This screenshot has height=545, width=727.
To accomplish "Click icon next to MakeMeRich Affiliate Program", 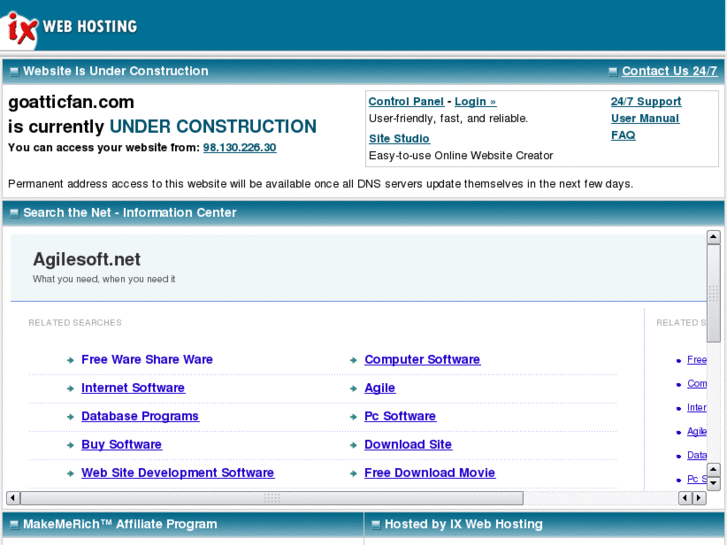I will 14,525.
